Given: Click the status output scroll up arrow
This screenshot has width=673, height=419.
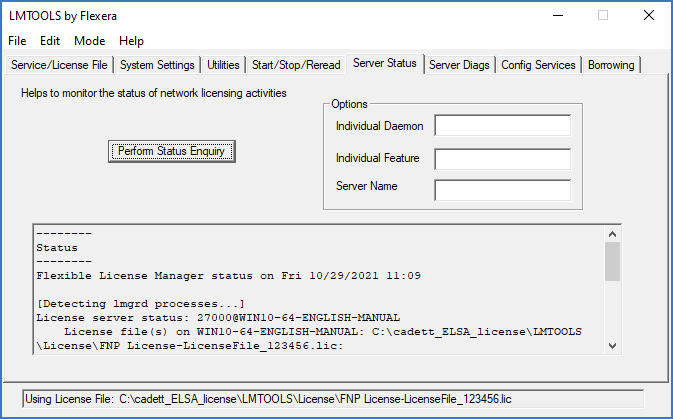Looking at the screenshot, I should click(612, 234).
